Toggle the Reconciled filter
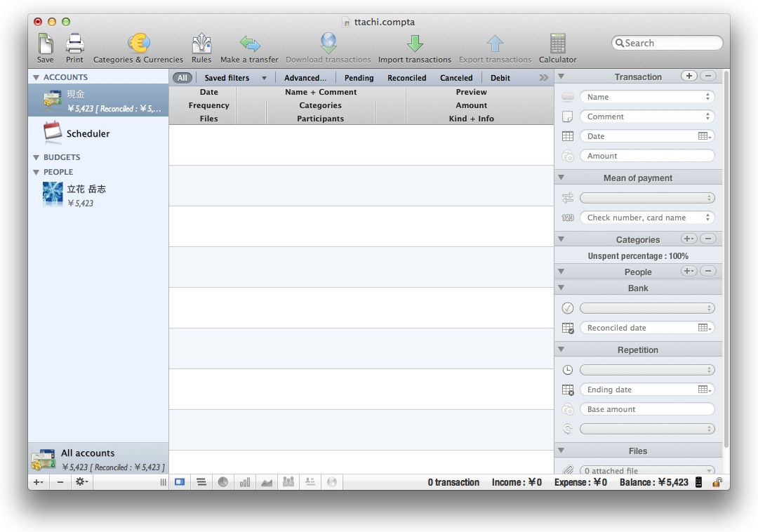 406,78
